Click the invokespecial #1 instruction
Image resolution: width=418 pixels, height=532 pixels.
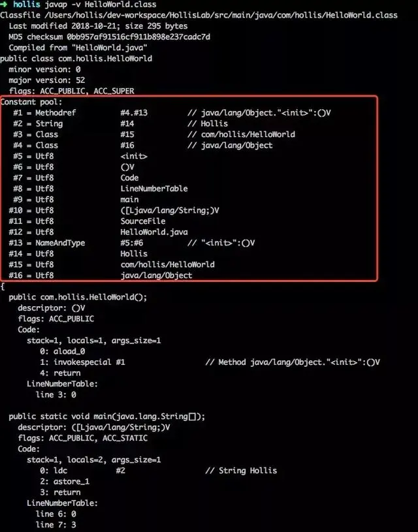coord(89,362)
